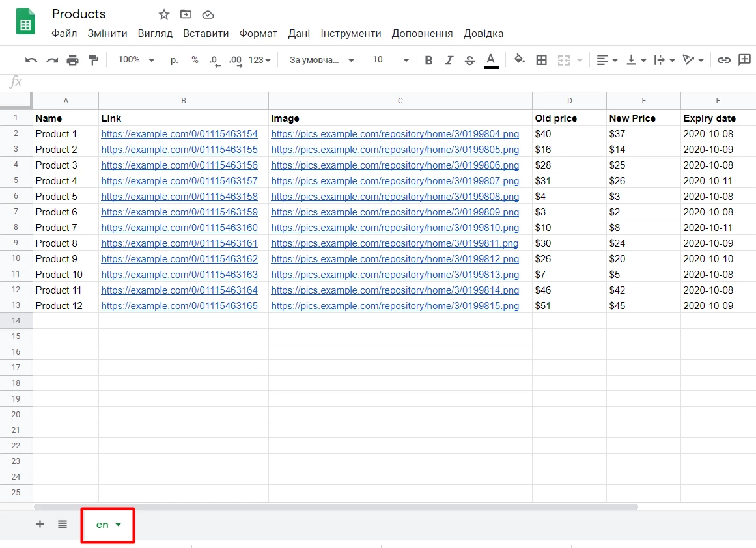Open Product 5 link ending 463158
Screen dimensions: 756x548
point(179,197)
